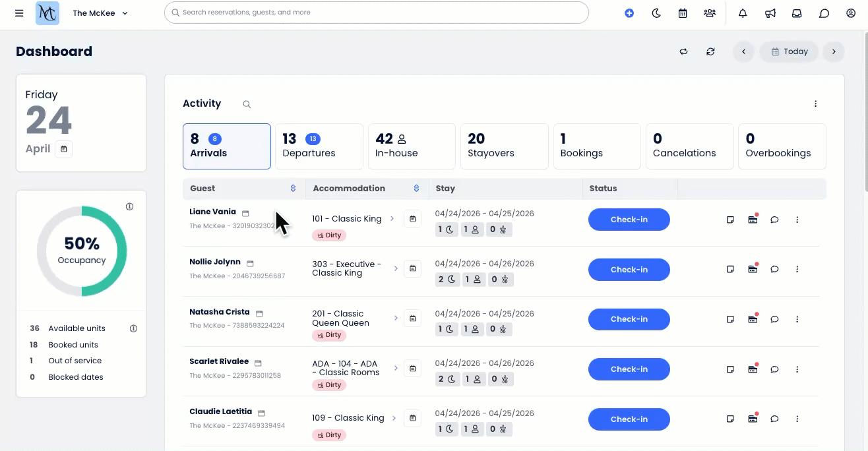The image size is (868, 451).
Task: Open the dark mode moon icon
Action: point(656,13)
